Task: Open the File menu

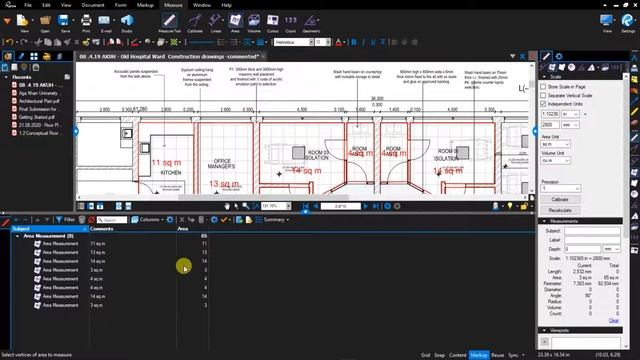Action: 28,5
